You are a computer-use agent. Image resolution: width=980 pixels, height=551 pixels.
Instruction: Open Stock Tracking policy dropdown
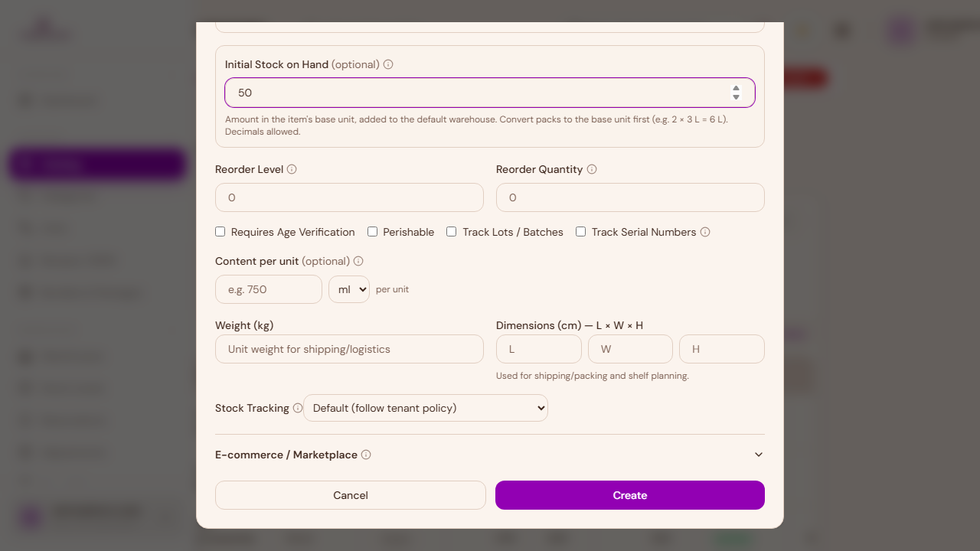tap(426, 408)
